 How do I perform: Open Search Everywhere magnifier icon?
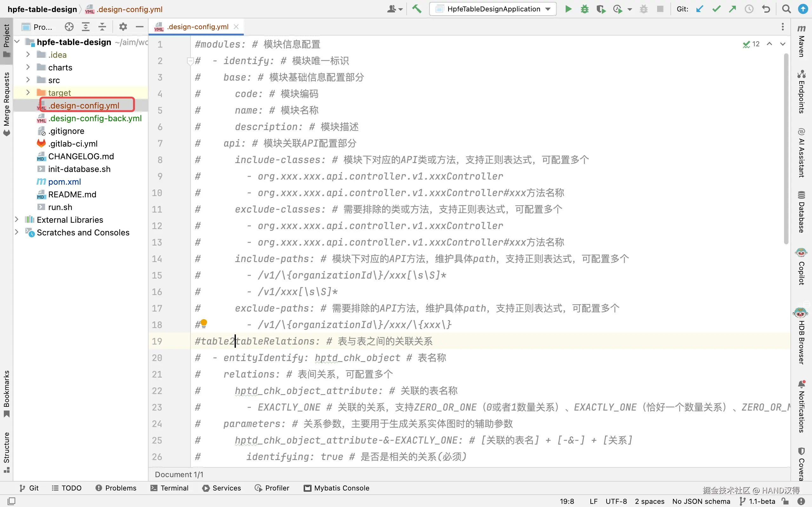[x=786, y=9]
